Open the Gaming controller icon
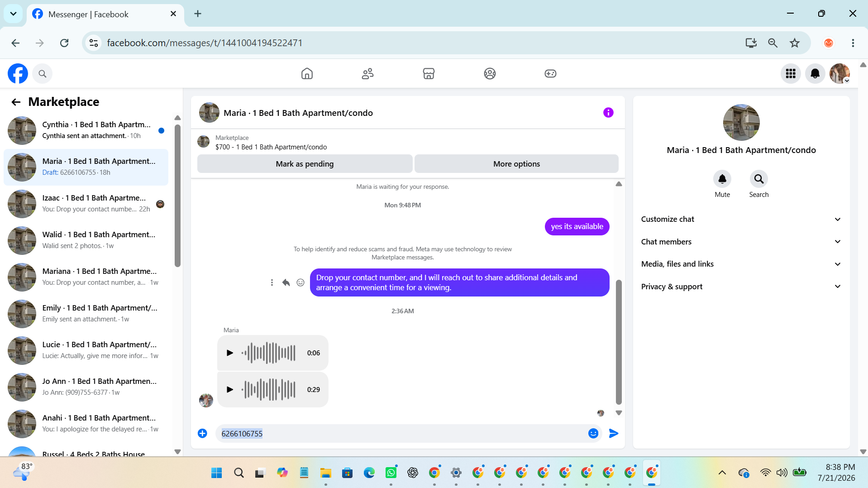Viewport: 868px width, 488px height. 550,73
